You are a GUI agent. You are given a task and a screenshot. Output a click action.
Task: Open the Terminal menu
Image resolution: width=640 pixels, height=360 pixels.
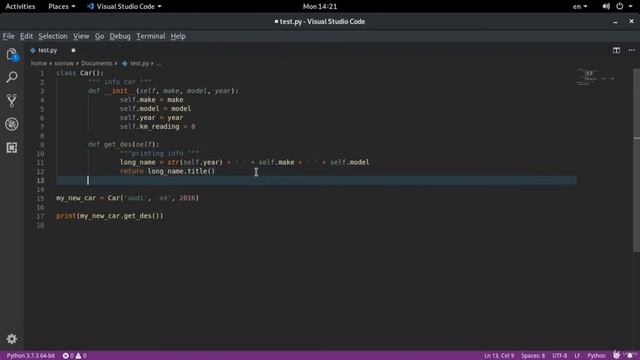(x=151, y=36)
